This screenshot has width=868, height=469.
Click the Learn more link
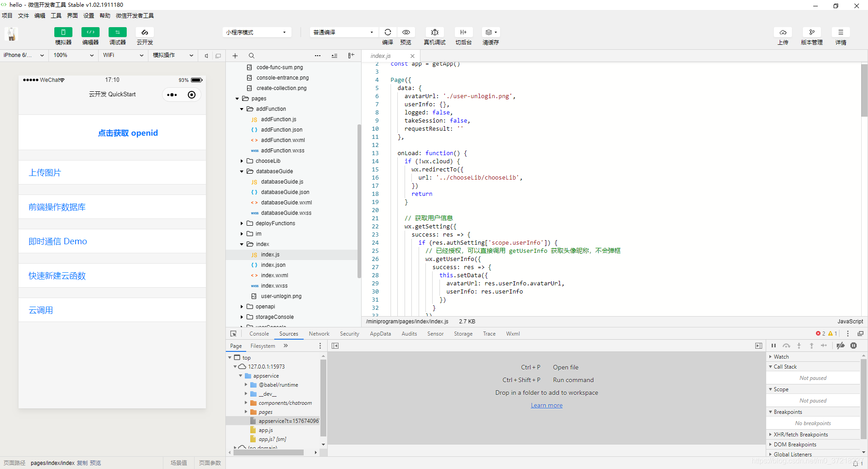[547, 406]
